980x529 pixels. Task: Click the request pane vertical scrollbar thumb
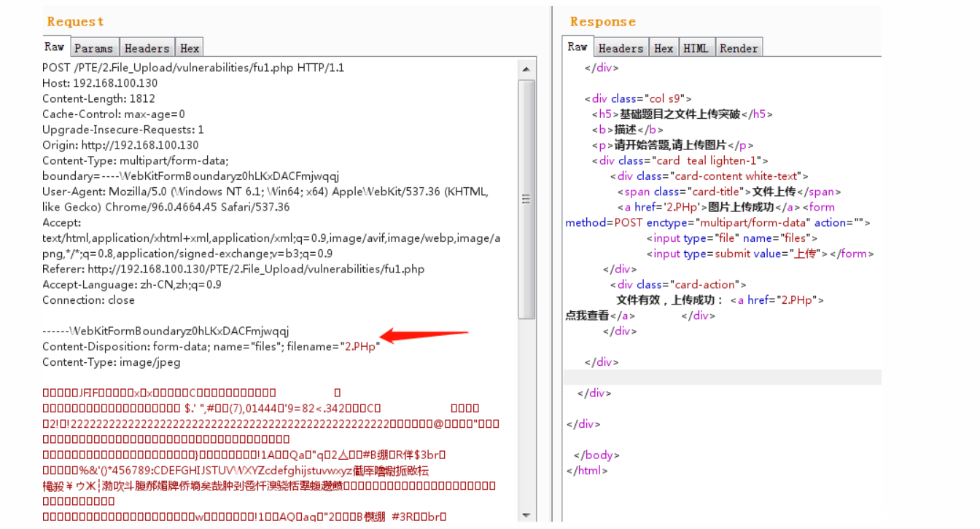(526, 199)
